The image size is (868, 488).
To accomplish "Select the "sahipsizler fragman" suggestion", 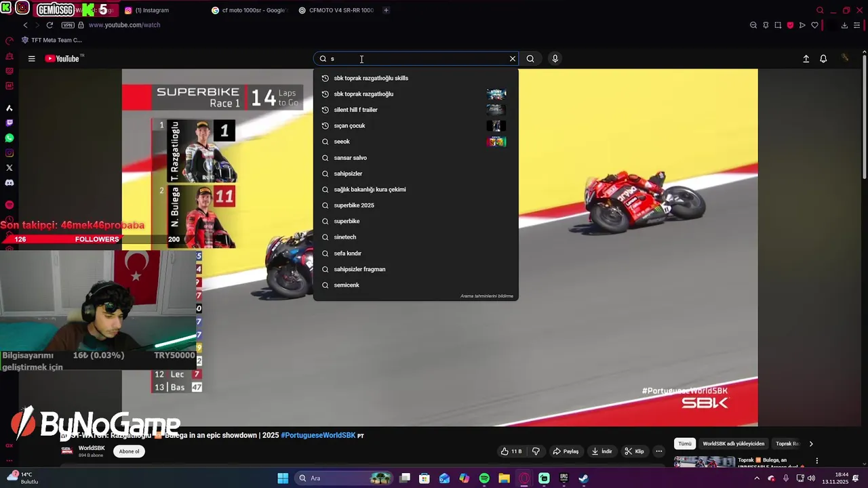I will point(416,269).
